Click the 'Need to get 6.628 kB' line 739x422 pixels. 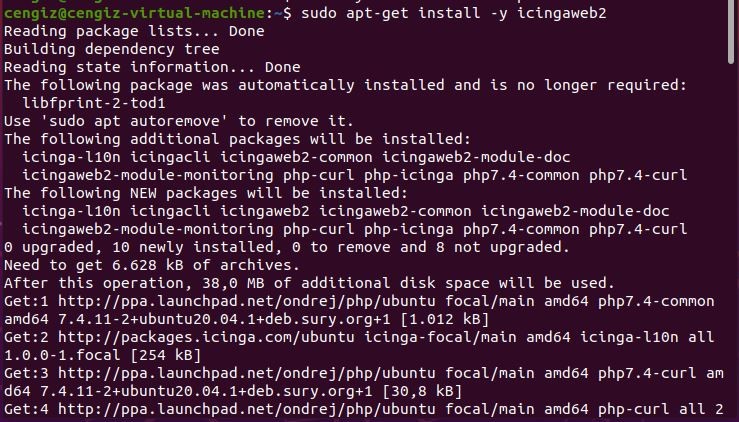coord(152,265)
